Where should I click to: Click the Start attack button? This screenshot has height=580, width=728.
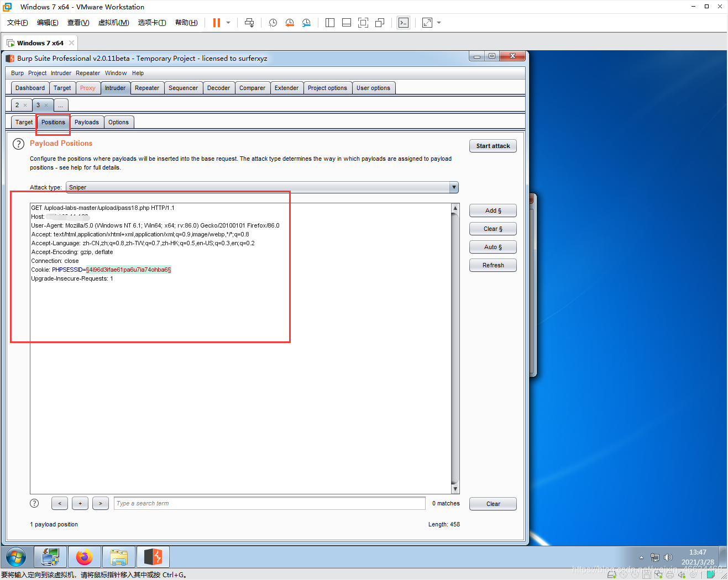tap(493, 146)
